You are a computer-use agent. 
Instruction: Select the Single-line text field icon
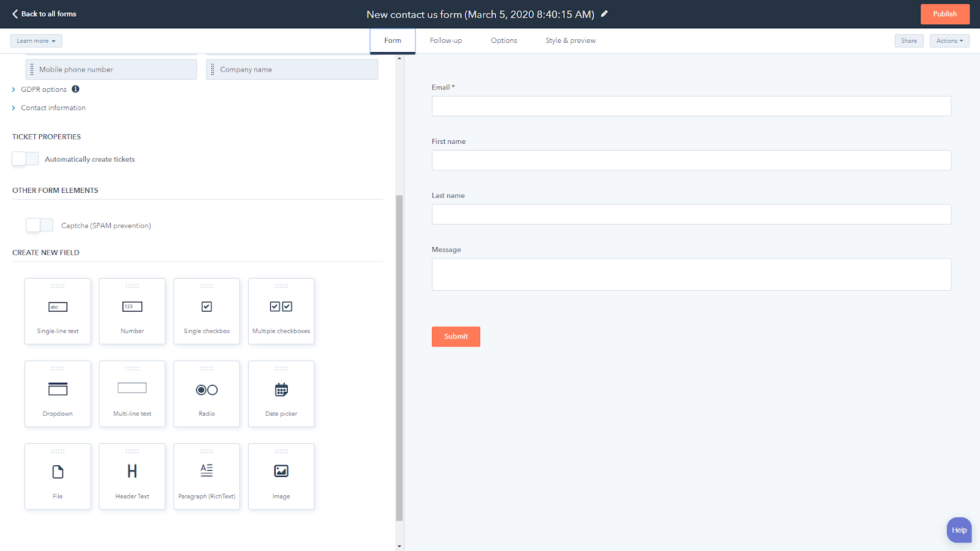[x=58, y=307]
